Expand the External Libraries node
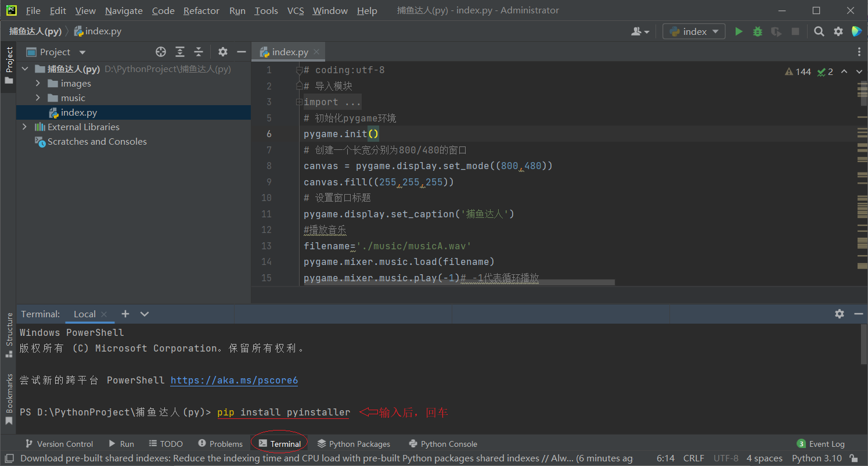 pos(24,127)
